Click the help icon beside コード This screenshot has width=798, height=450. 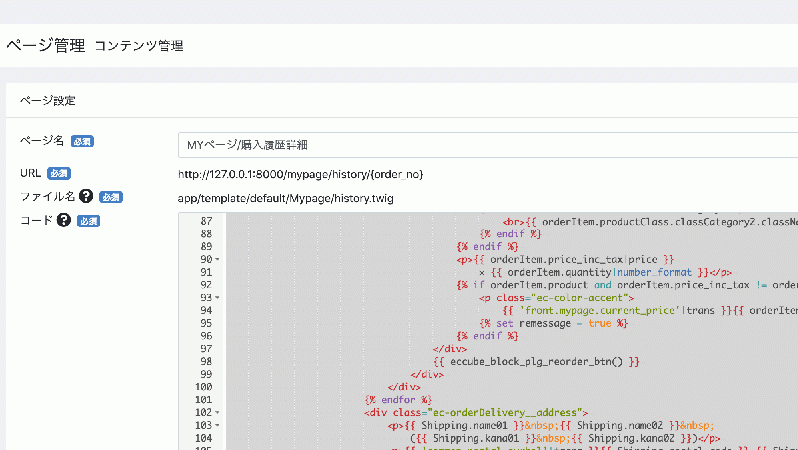64,221
